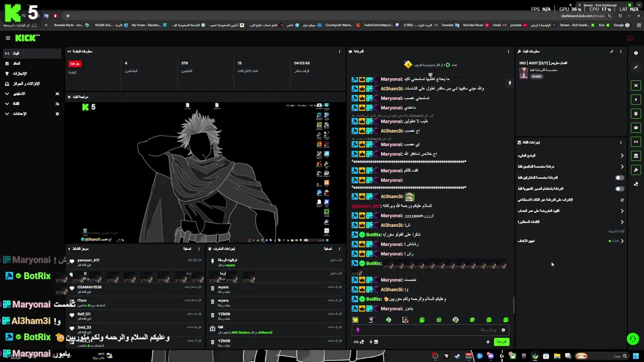This screenshot has width=644, height=362.
Task: Click the activity feed filter label
Action: 187,248
